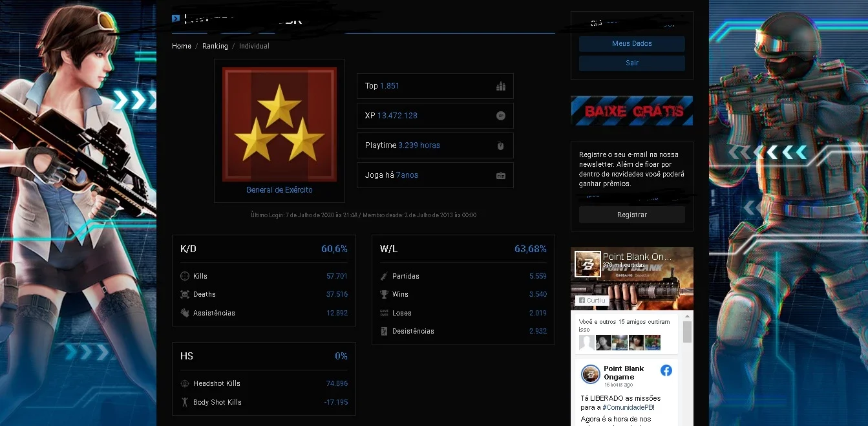The width and height of the screenshot is (868, 426).
Task: Click the Baixe Grátis download banner
Action: pyautogui.click(x=631, y=111)
